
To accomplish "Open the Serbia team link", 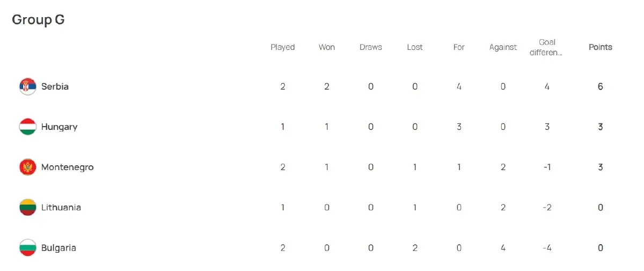I will [x=55, y=86].
